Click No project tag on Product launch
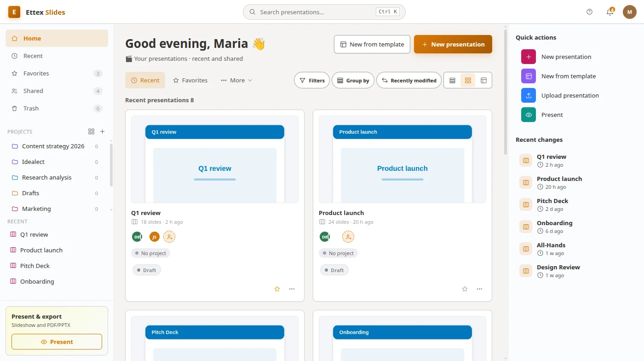This screenshot has width=644, height=361. pyautogui.click(x=338, y=253)
